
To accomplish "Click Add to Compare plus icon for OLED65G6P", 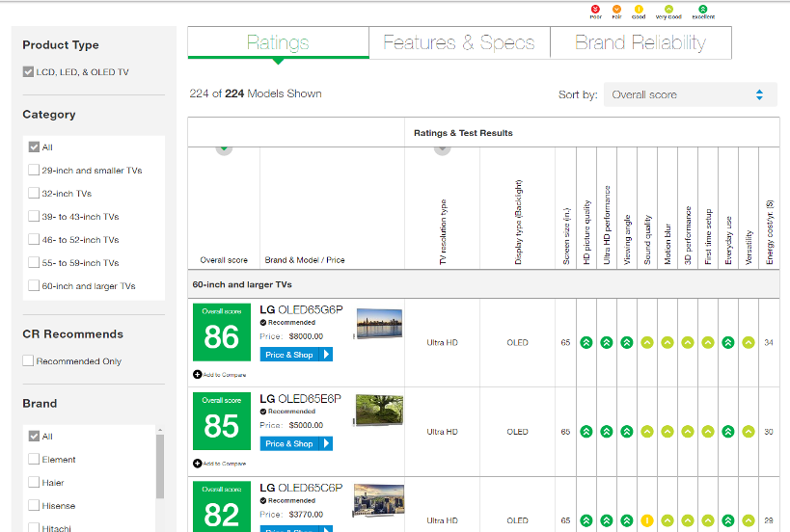I will tap(197, 375).
